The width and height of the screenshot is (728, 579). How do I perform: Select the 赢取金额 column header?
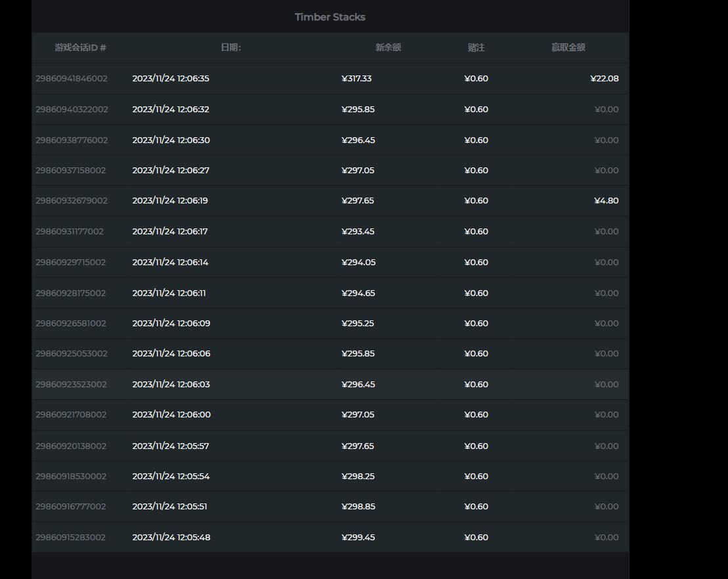coord(568,47)
